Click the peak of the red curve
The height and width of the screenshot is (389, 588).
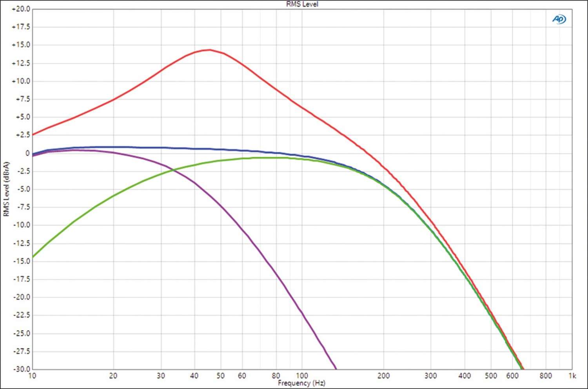210,50
